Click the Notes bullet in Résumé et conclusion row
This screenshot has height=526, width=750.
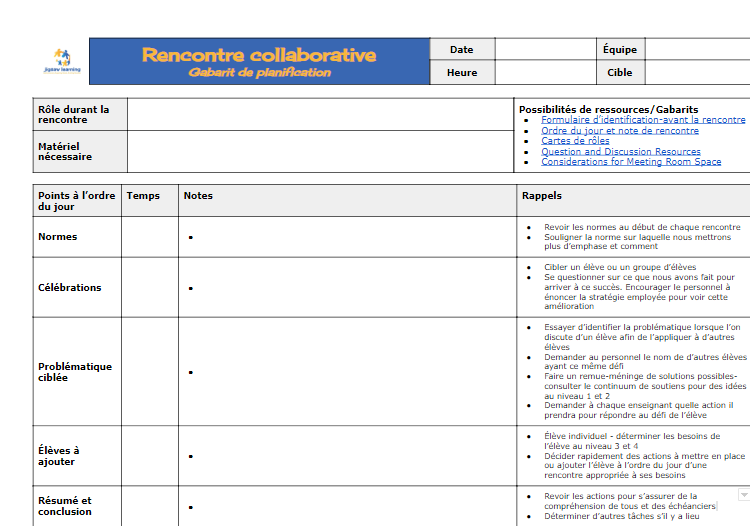coord(191,506)
